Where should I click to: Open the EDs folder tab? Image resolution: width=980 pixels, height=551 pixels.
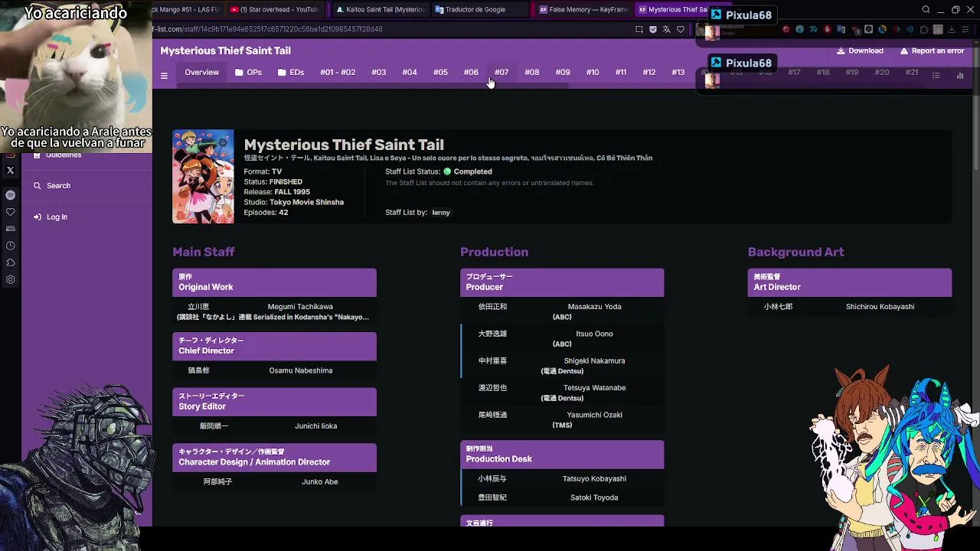(291, 73)
